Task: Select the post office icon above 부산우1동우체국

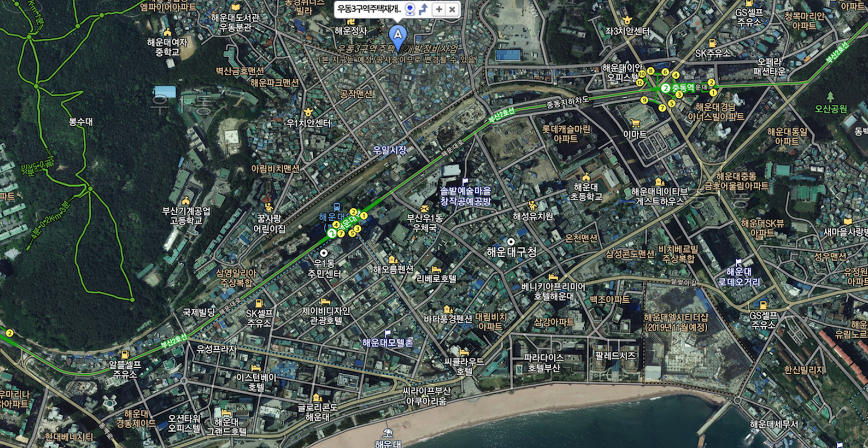Action: pyautogui.click(x=424, y=208)
